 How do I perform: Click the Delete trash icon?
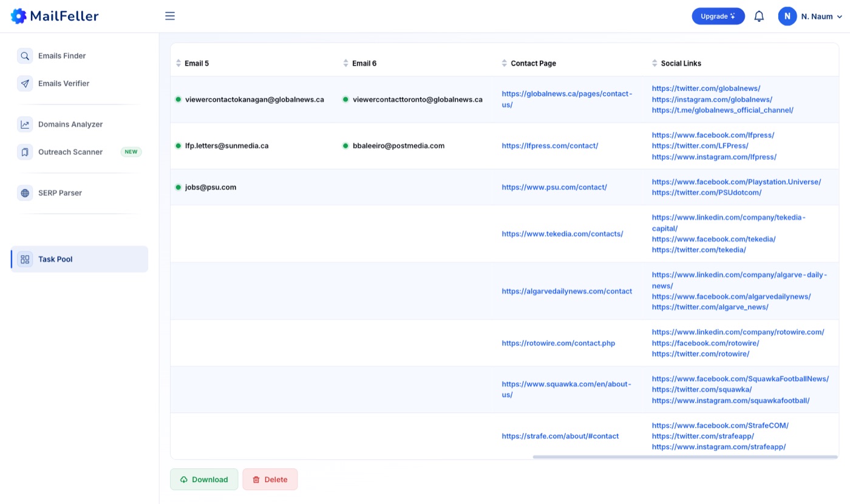256,480
